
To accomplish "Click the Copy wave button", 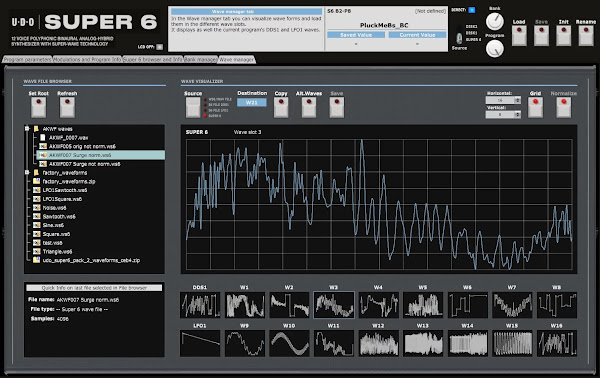I will pyautogui.click(x=281, y=107).
